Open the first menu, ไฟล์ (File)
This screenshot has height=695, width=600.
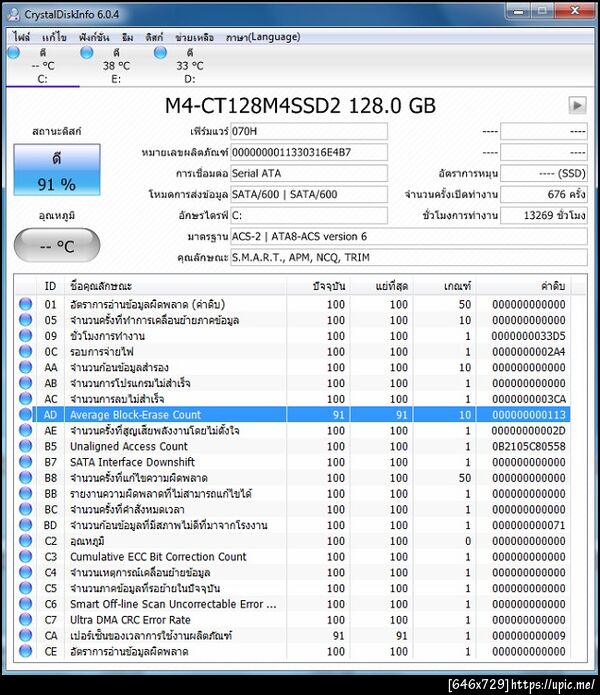click(x=21, y=37)
